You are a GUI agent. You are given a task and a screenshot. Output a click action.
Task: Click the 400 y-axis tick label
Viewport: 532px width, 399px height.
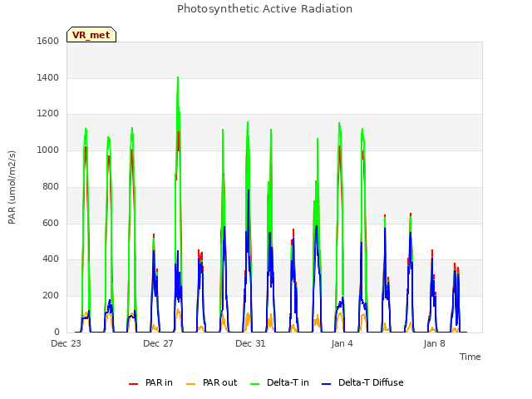point(51,259)
